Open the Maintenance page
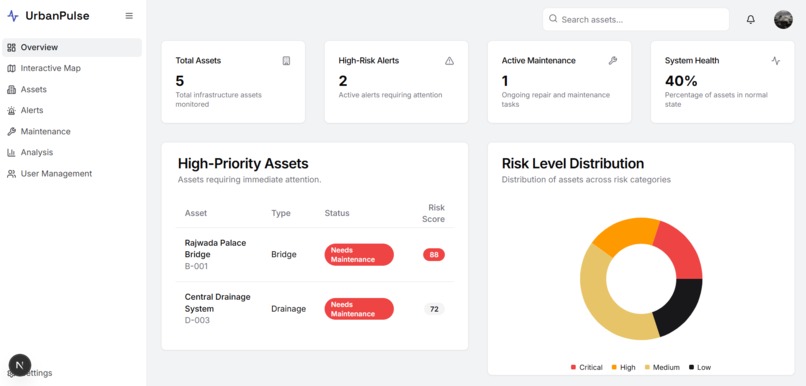 pos(72,132)
